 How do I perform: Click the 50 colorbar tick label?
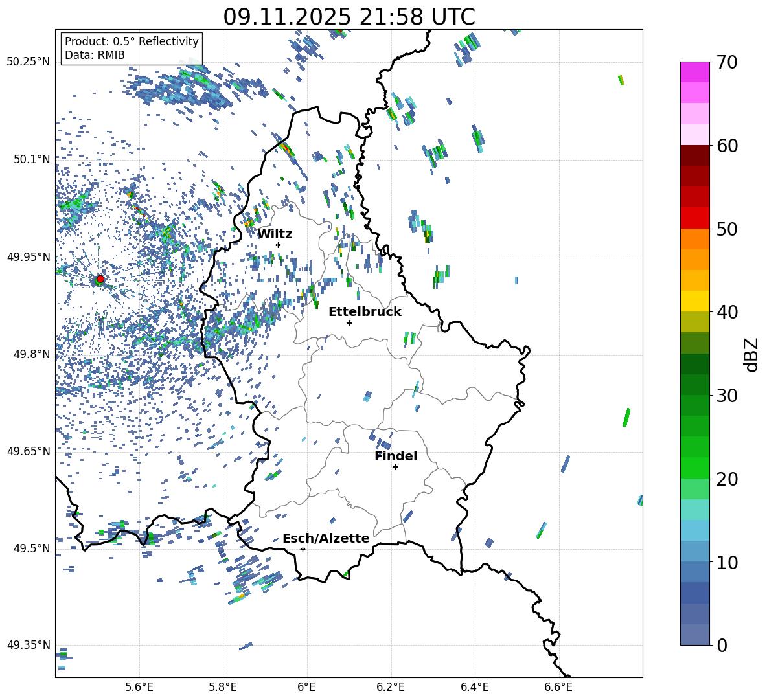click(727, 229)
